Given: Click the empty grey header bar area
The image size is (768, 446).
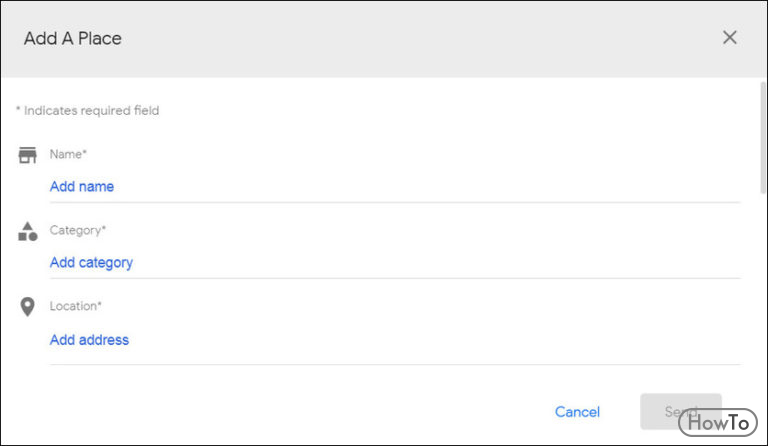Looking at the screenshot, I should coord(421,38).
